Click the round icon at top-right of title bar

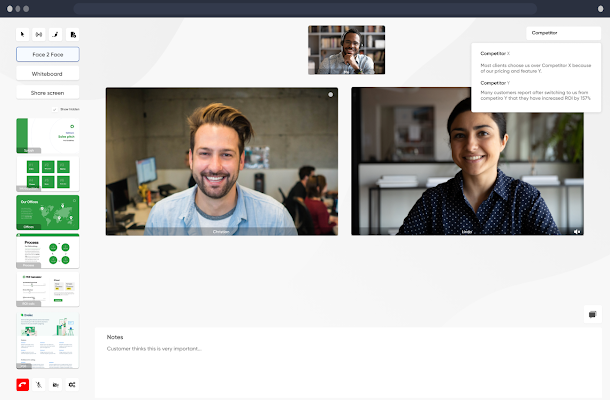(x=600, y=9)
